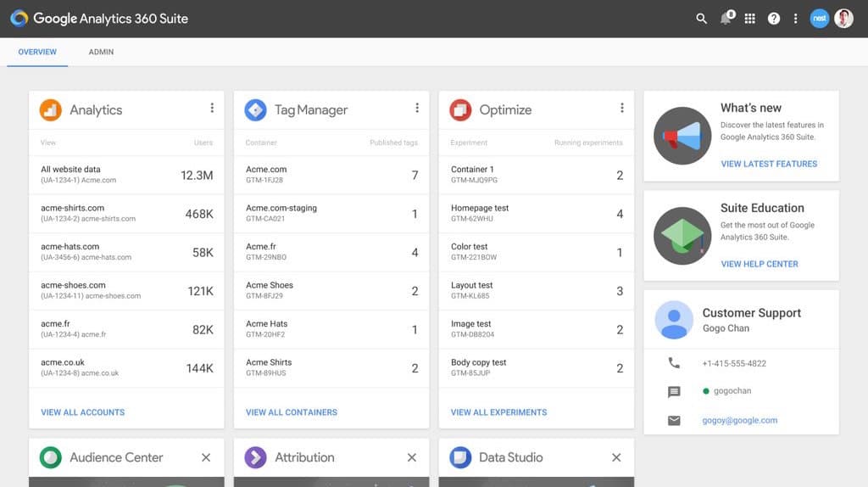The image size is (868, 487).
Task: Open the Image test experiment
Action: coord(537,330)
